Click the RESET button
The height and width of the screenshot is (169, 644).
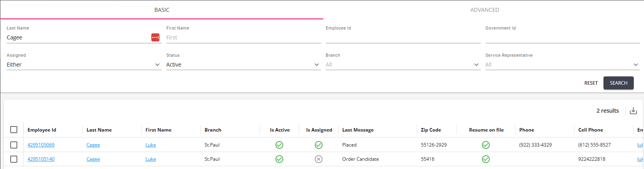pos(591,83)
